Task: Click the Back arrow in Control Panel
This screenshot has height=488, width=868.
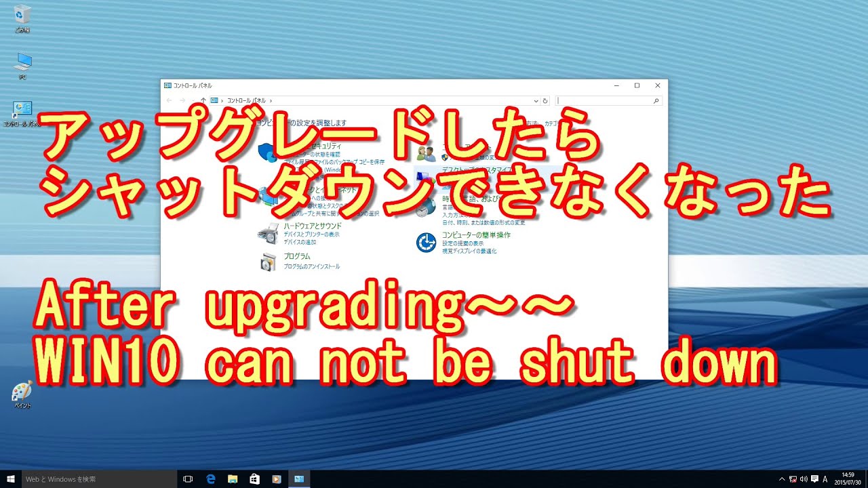Action: click(170, 100)
